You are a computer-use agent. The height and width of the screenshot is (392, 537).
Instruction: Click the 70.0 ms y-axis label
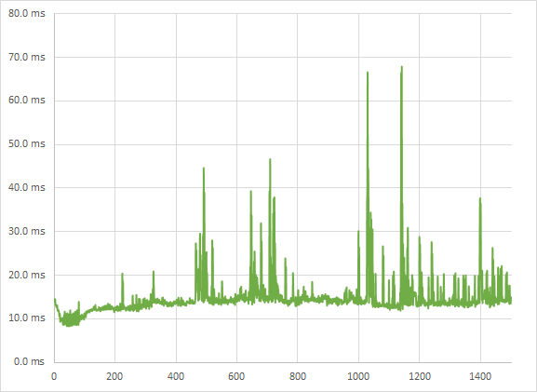[x=27, y=57]
